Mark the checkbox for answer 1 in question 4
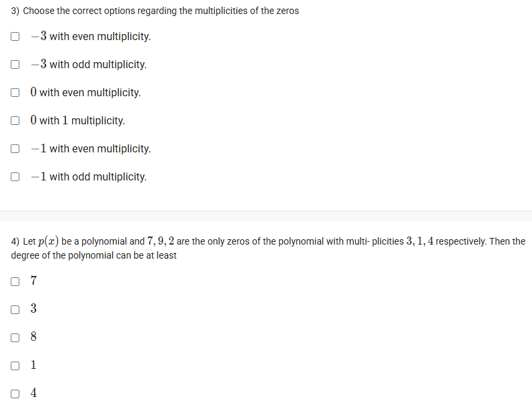Screen dimensions: 532x411 point(15,366)
